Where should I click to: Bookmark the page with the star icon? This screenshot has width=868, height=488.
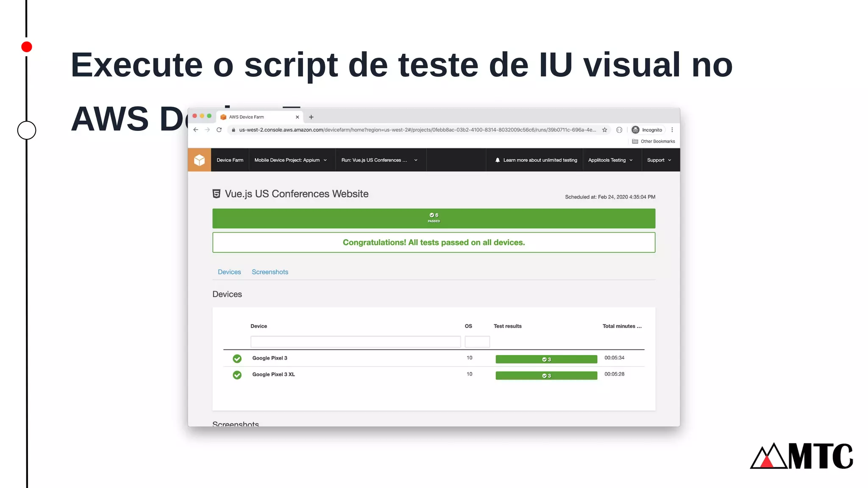point(605,130)
